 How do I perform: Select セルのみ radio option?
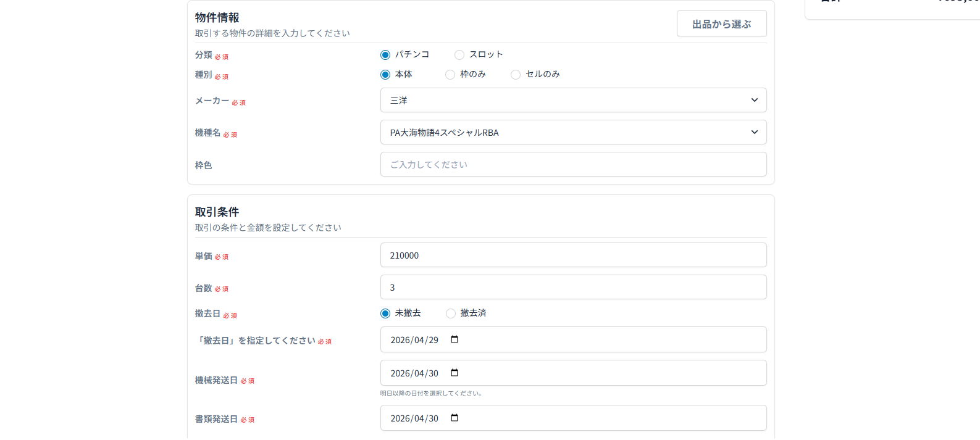516,75
